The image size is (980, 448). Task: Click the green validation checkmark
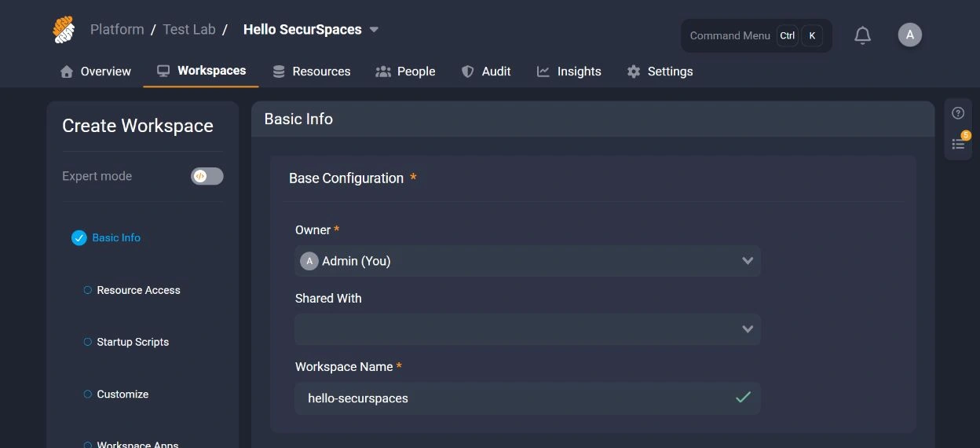(x=743, y=398)
